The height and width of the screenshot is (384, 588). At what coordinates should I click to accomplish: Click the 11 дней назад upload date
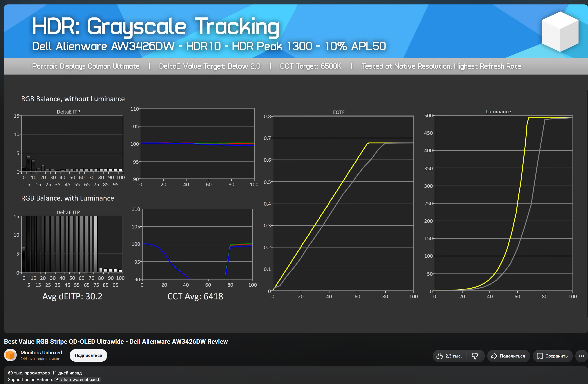click(x=67, y=373)
